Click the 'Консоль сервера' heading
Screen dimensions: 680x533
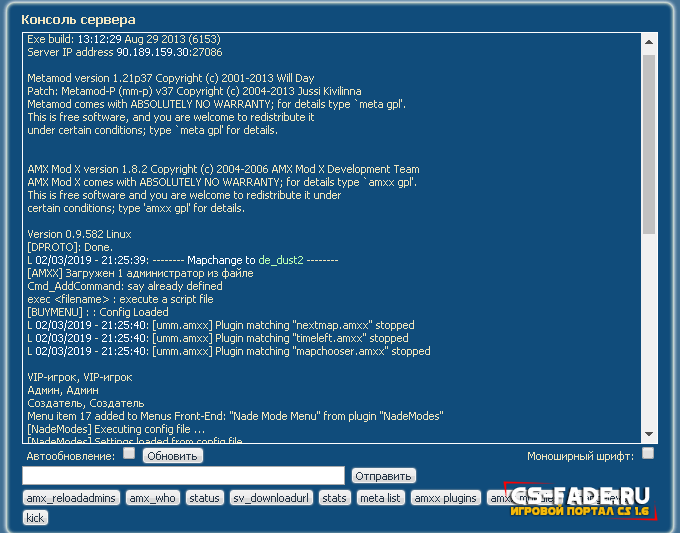[x=78, y=20]
